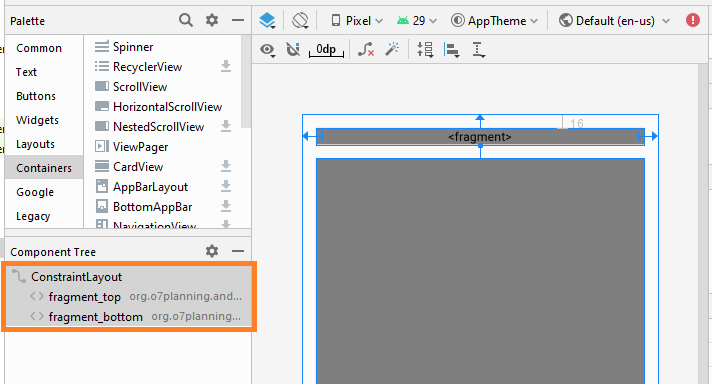Open view options eye menu

coord(267,49)
